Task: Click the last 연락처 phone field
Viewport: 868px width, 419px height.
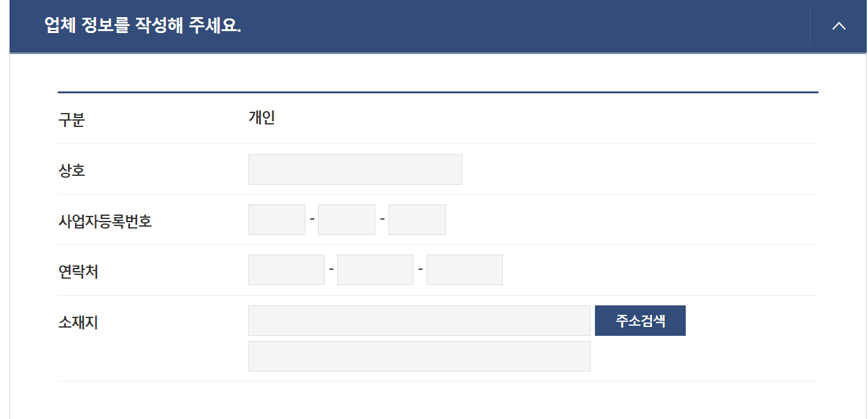Action: [465, 270]
